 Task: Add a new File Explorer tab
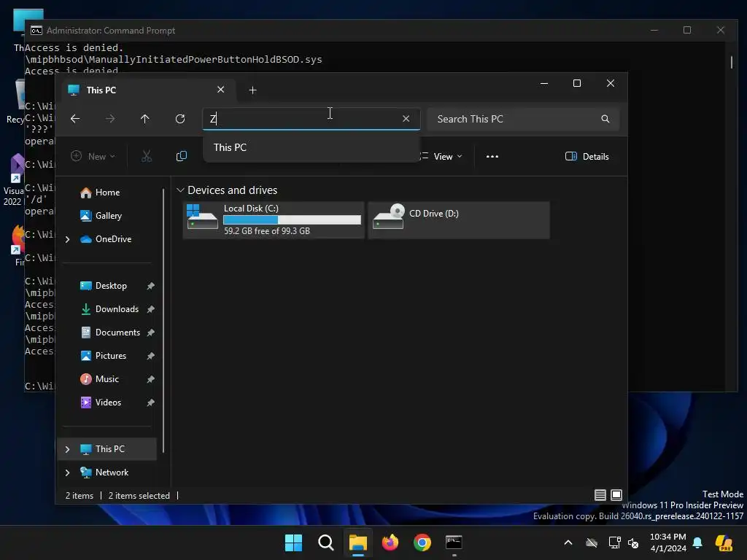252,90
